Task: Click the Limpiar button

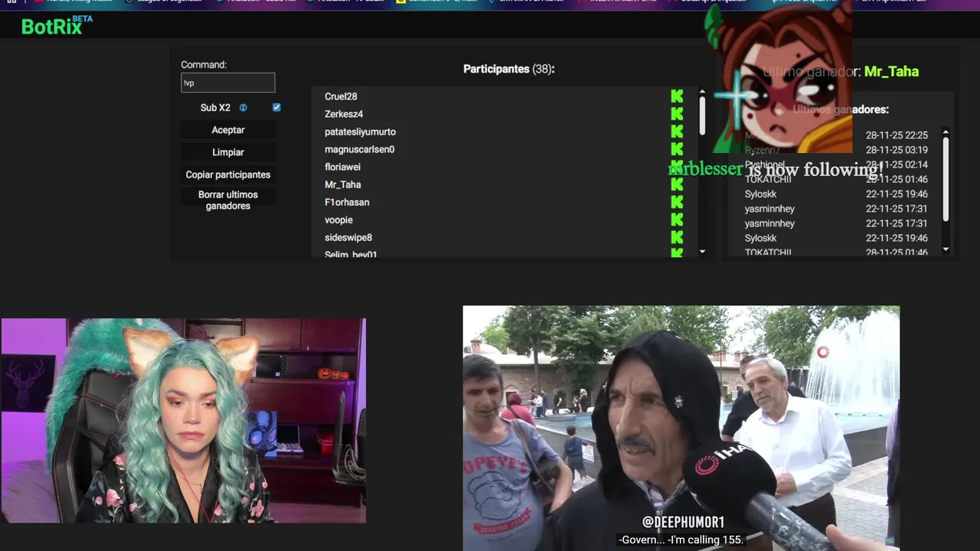Action: (x=228, y=152)
